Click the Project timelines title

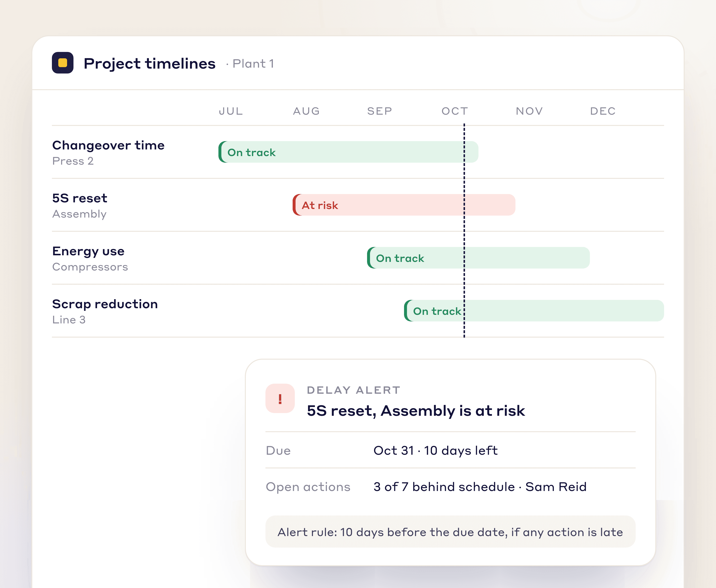[150, 64]
